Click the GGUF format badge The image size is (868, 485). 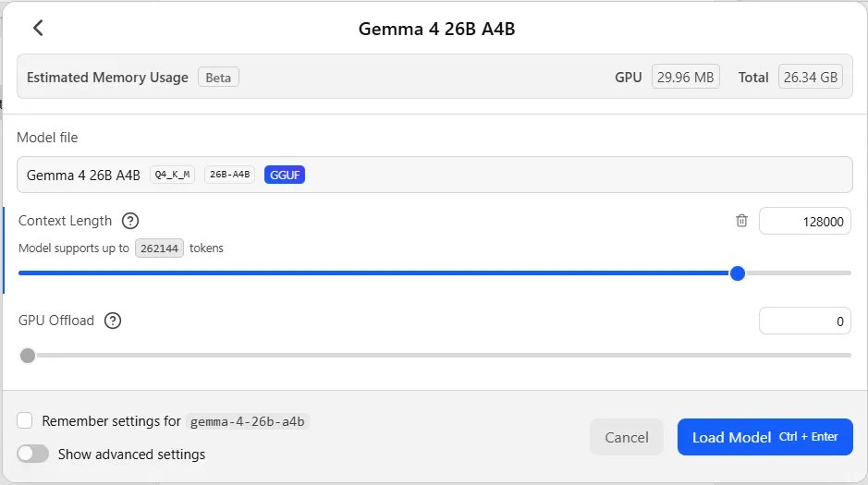[x=285, y=175]
